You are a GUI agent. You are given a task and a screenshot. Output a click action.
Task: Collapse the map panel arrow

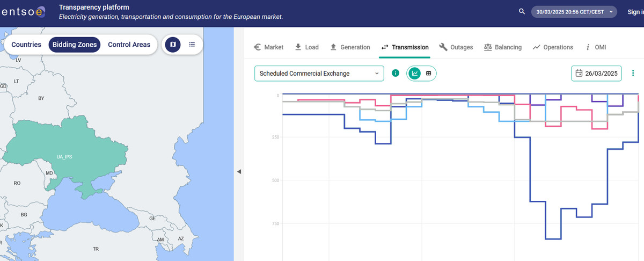tap(239, 171)
